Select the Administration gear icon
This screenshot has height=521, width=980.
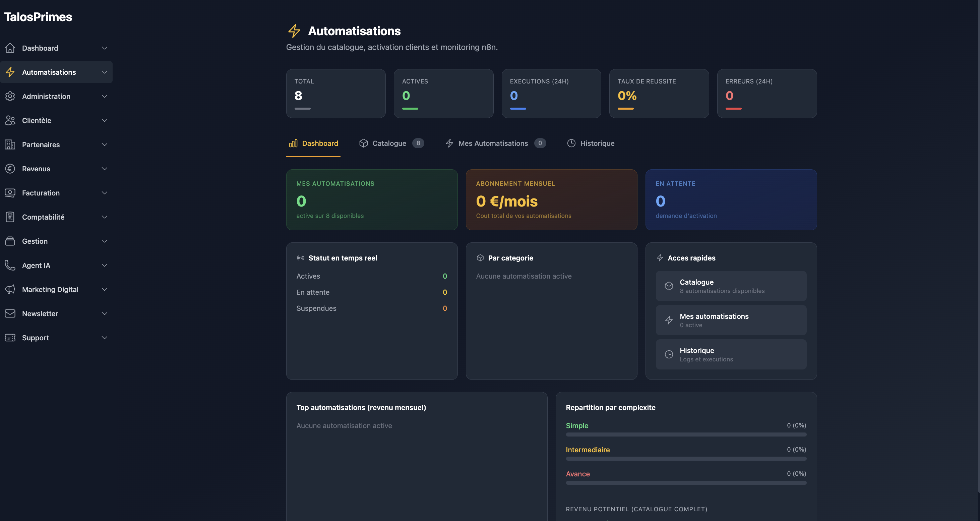[x=10, y=96]
